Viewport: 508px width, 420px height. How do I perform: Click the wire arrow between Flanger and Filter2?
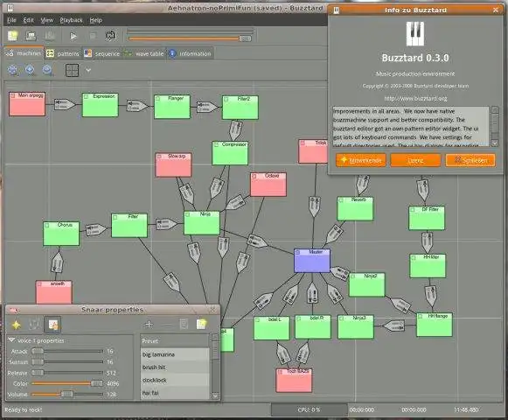pos(207,107)
